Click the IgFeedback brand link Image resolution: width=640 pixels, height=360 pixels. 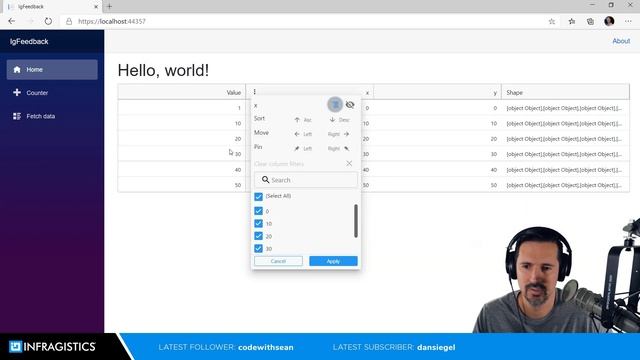(29, 41)
